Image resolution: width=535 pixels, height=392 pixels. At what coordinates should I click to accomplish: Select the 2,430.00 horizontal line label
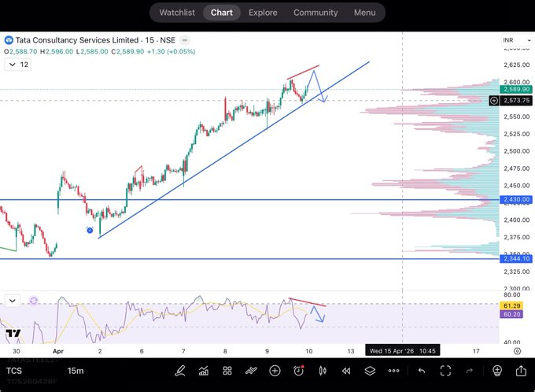coord(516,200)
